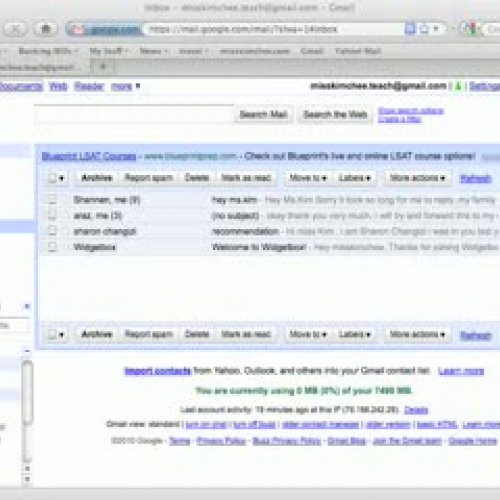Tick the select-all checkbox in bottom toolbar
This screenshot has height=500, width=500.
[x=52, y=334]
